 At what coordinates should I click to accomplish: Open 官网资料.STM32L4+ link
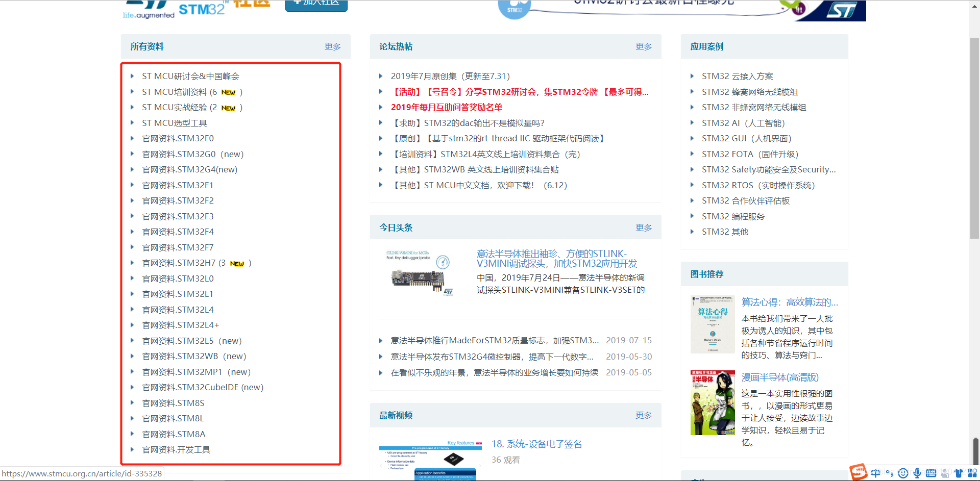tap(180, 325)
